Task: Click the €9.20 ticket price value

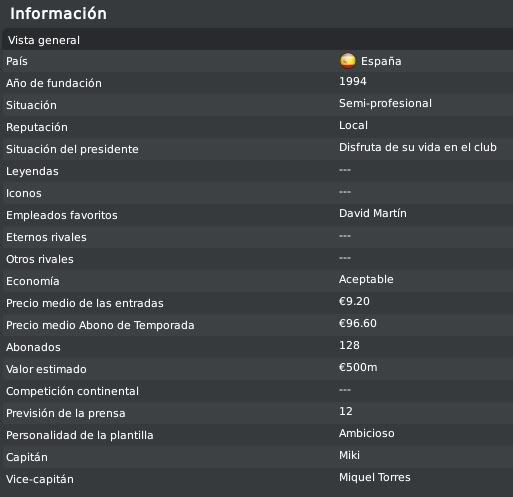Action: pyautogui.click(x=354, y=301)
